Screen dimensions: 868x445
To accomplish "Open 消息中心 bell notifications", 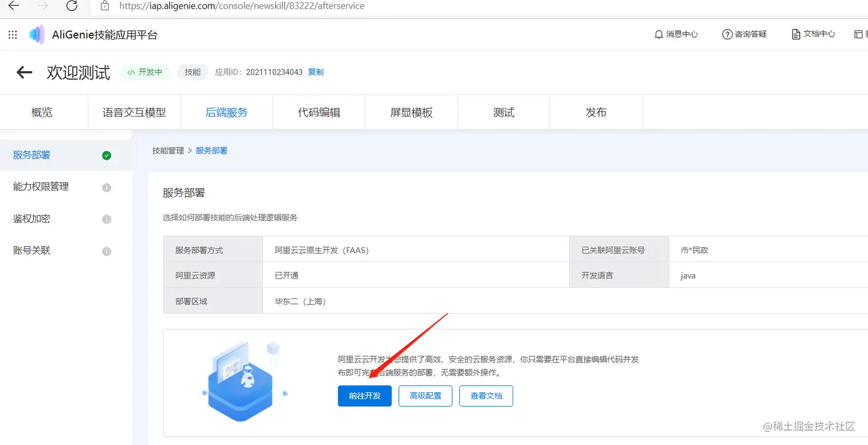I will (x=676, y=34).
